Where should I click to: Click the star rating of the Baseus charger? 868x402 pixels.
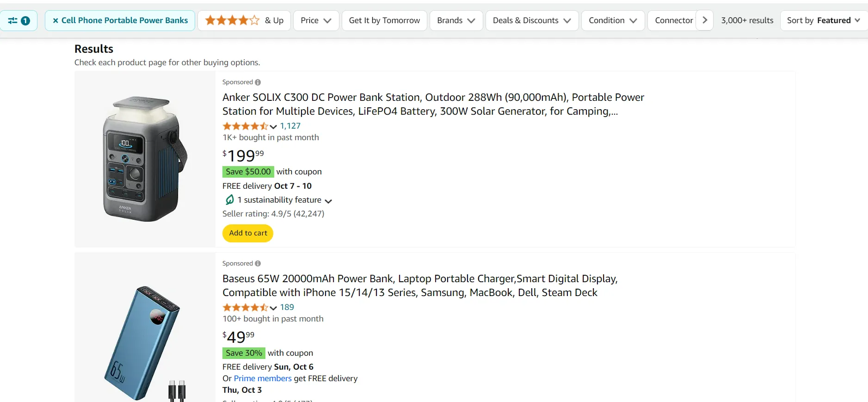245,307
